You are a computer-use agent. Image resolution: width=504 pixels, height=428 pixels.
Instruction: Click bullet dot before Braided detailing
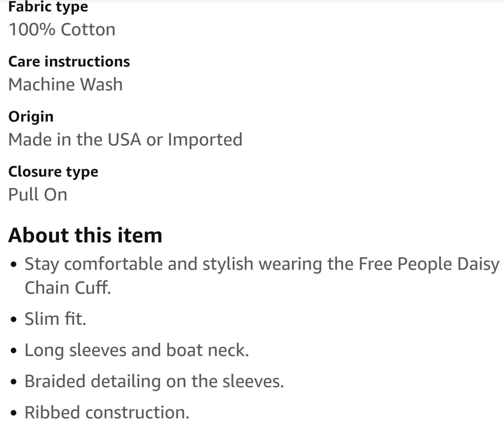13,382
